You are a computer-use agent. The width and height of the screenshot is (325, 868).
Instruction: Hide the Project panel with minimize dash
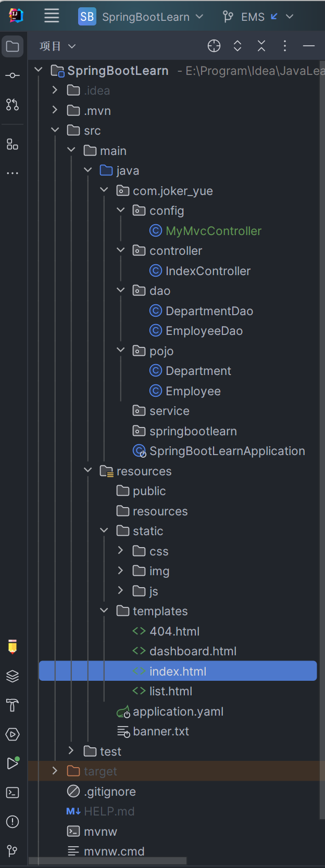pyautogui.click(x=309, y=46)
